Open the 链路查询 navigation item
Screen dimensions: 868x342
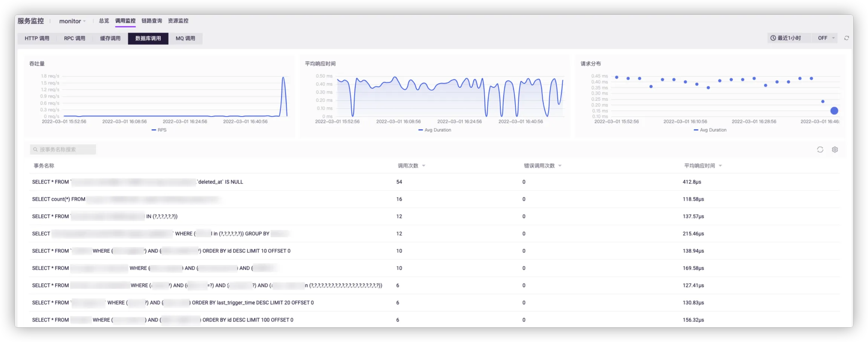(x=151, y=21)
